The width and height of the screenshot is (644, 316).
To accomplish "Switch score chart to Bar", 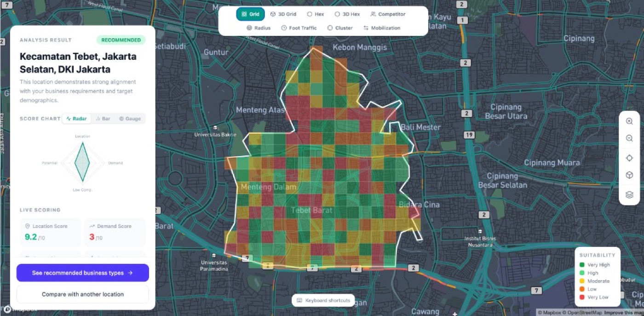I will [x=103, y=119].
